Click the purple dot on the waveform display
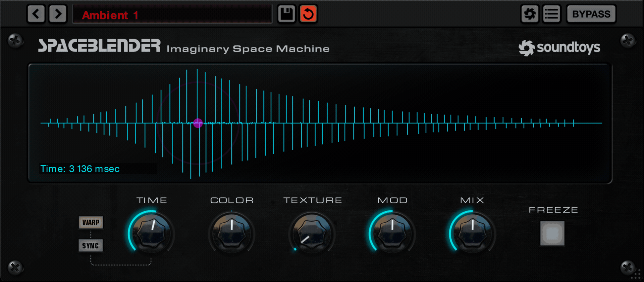 pos(198,123)
